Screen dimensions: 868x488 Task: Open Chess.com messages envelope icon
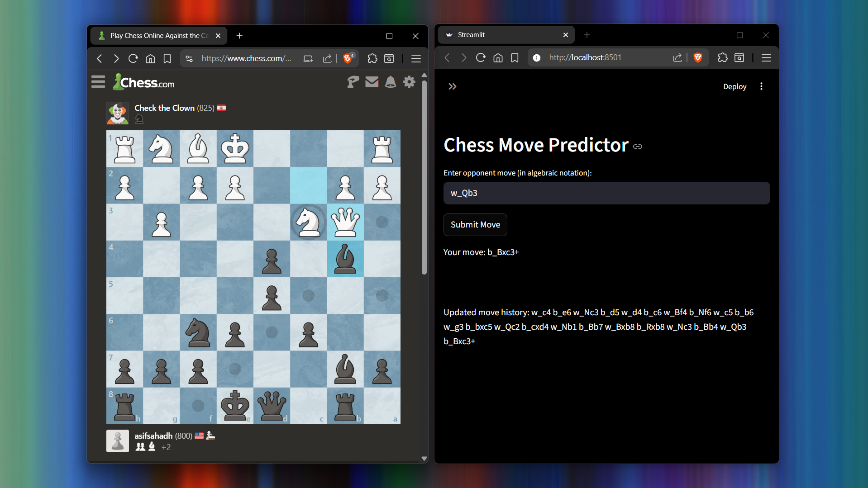pos(372,82)
